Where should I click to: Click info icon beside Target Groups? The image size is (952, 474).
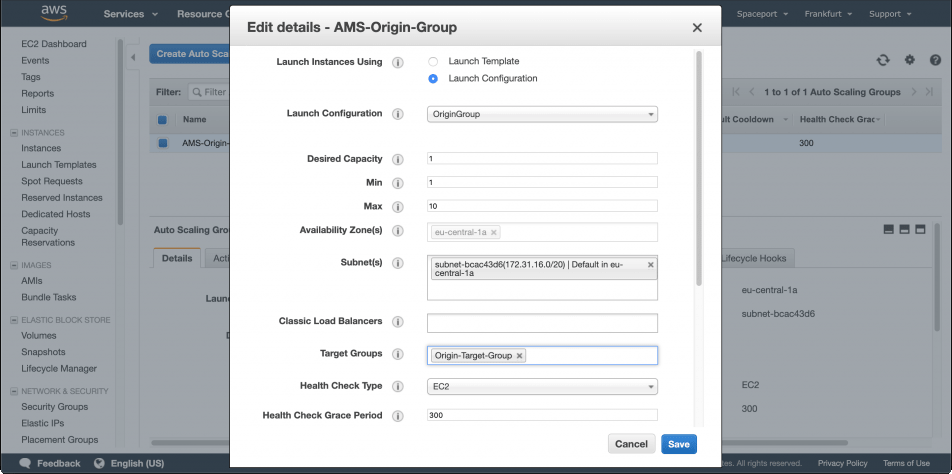(x=398, y=354)
